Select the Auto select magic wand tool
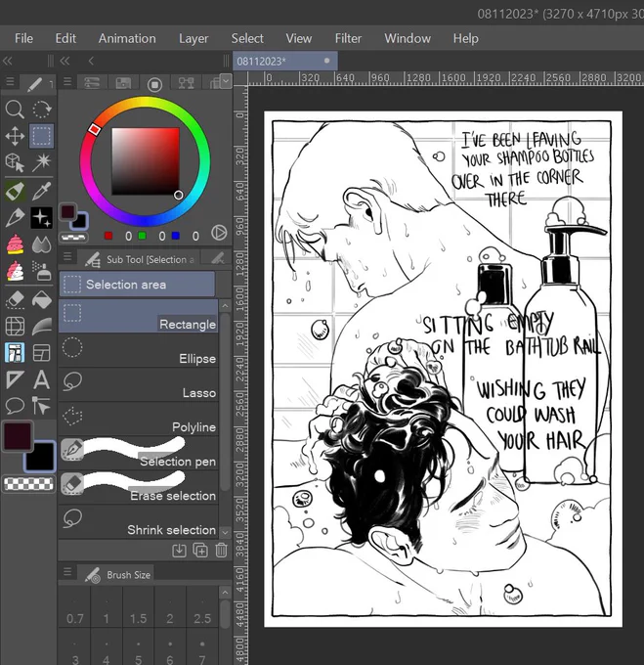 click(x=41, y=162)
